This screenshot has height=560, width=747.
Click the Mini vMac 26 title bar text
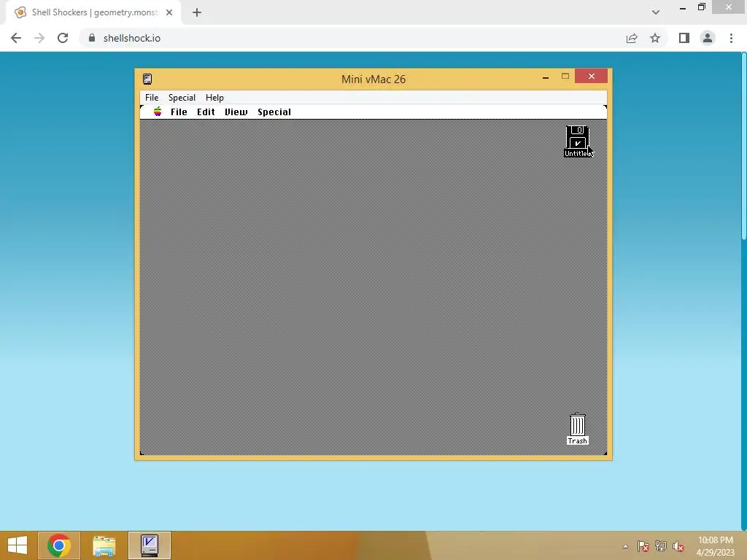(373, 79)
